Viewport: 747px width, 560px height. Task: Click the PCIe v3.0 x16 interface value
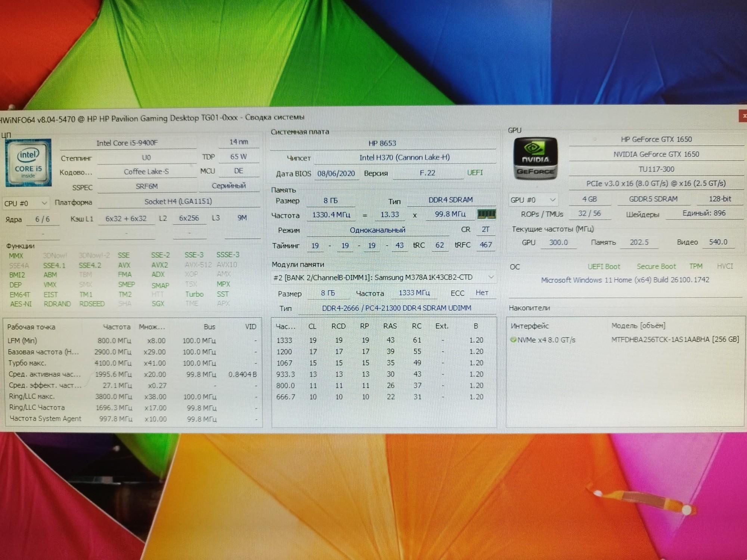click(x=657, y=184)
